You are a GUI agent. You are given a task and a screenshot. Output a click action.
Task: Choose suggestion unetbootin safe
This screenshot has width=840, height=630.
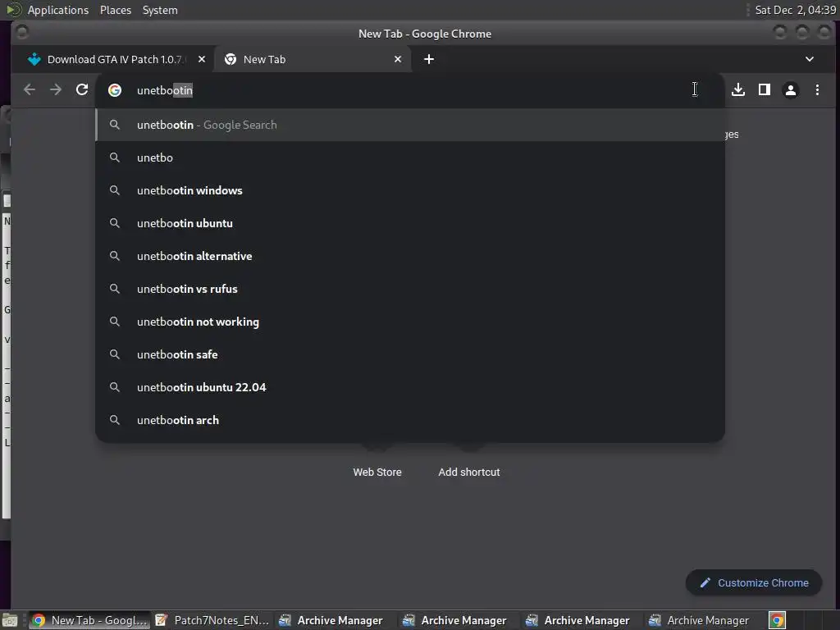coord(410,354)
